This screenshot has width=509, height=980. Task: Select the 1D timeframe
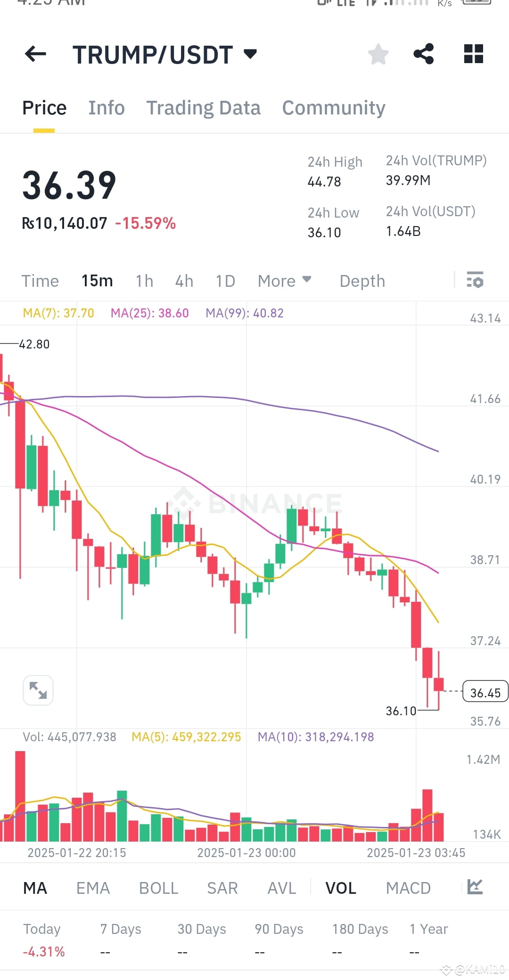point(225,280)
